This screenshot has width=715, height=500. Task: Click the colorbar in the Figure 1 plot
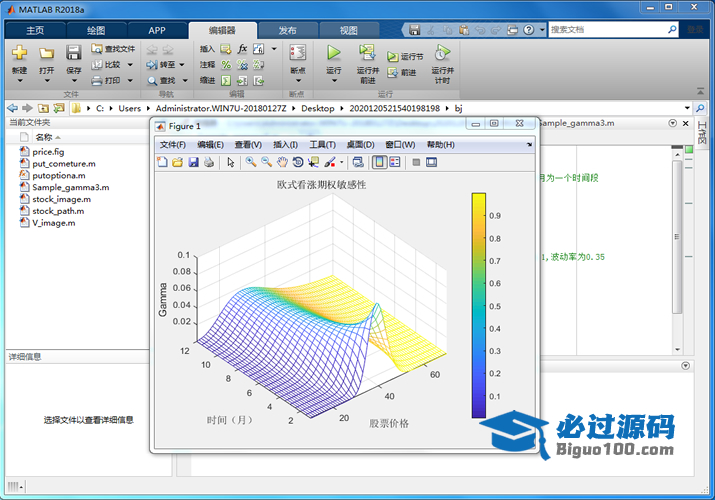coord(478,305)
